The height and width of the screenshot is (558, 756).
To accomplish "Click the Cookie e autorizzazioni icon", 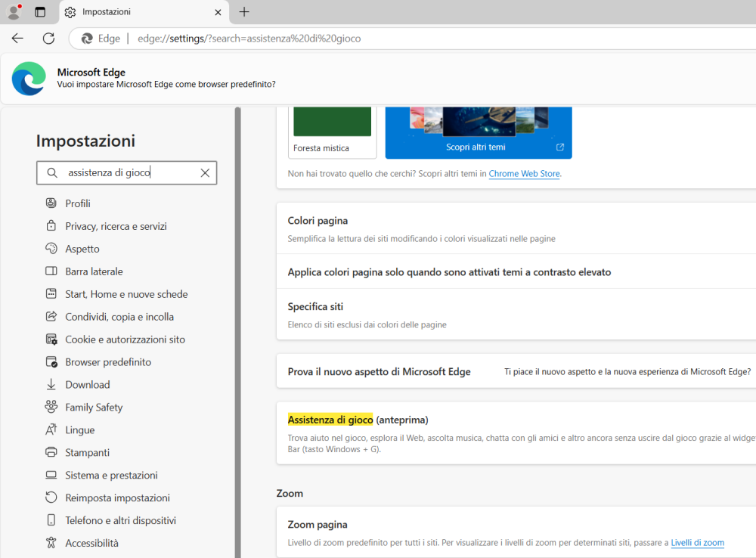I will pos(51,339).
